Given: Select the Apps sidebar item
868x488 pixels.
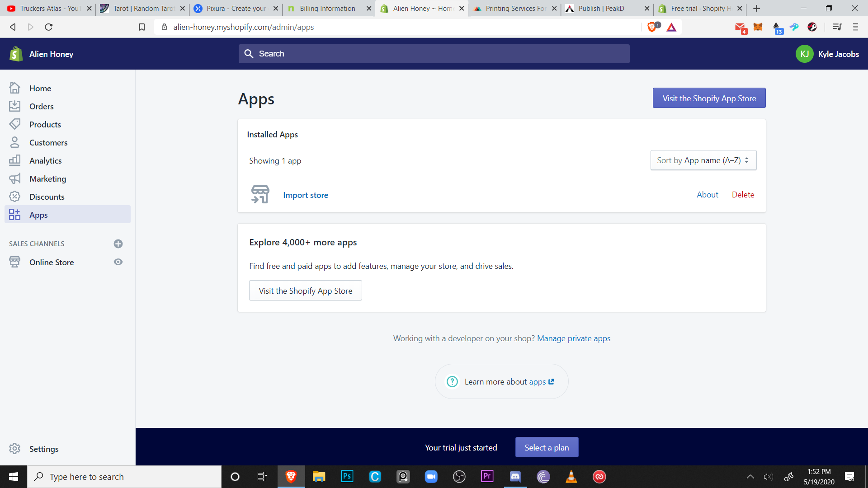Looking at the screenshot, I should (x=68, y=215).
